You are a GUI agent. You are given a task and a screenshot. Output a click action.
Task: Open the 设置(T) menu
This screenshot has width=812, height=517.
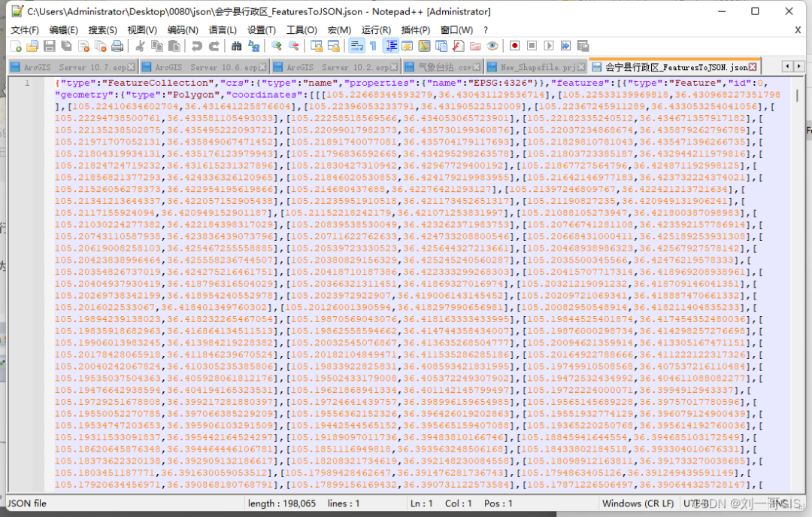[262, 30]
